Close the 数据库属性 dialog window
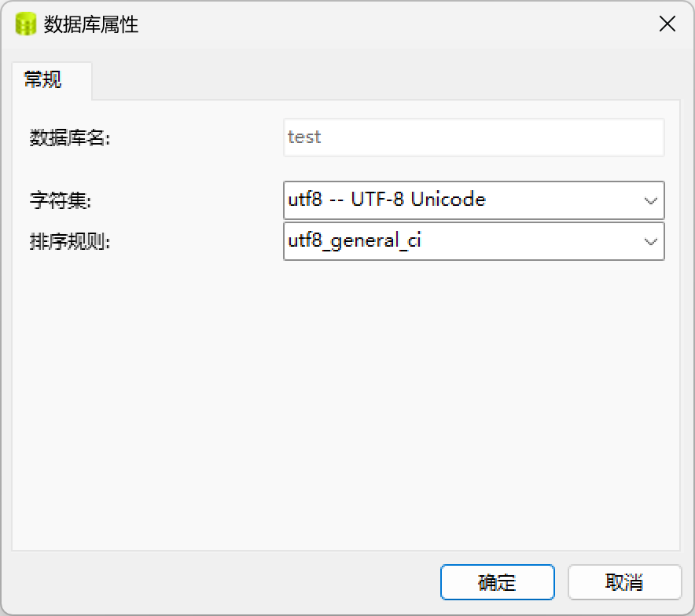This screenshot has height=616, width=695. click(667, 24)
